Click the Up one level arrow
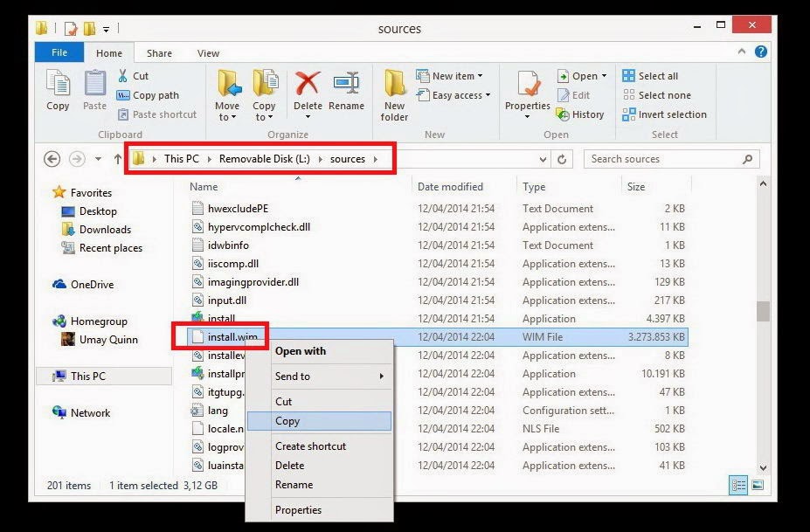Viewport: 810px width, 532px height. pos(118,159)
